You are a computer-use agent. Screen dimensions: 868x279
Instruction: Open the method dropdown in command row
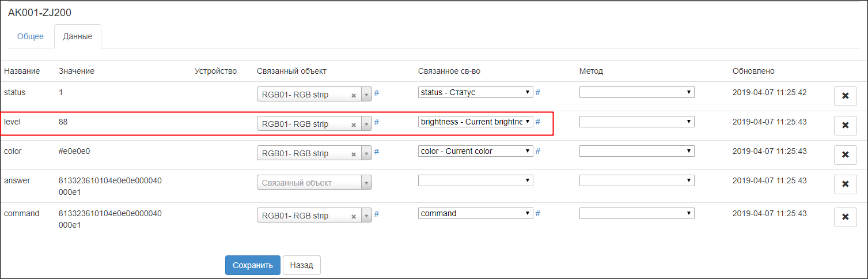(636, 213)
